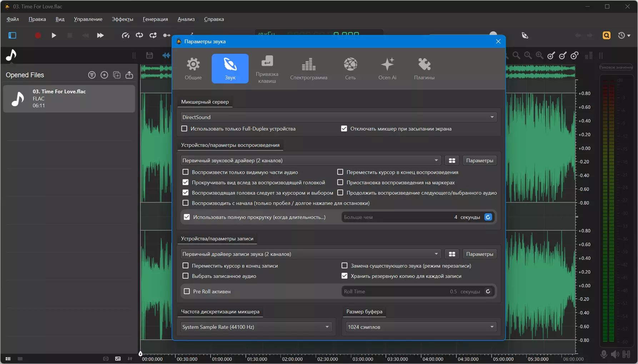Screen dimensions: 638x364
Task: Toggle the sidebar panel icon
Action: click(x=13, y=35)
